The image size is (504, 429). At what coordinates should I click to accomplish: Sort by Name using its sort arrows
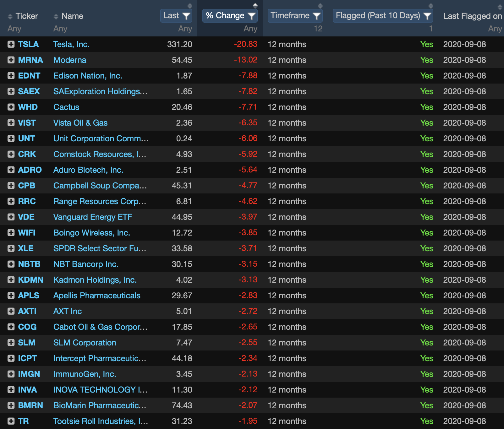tap(56, 16)
